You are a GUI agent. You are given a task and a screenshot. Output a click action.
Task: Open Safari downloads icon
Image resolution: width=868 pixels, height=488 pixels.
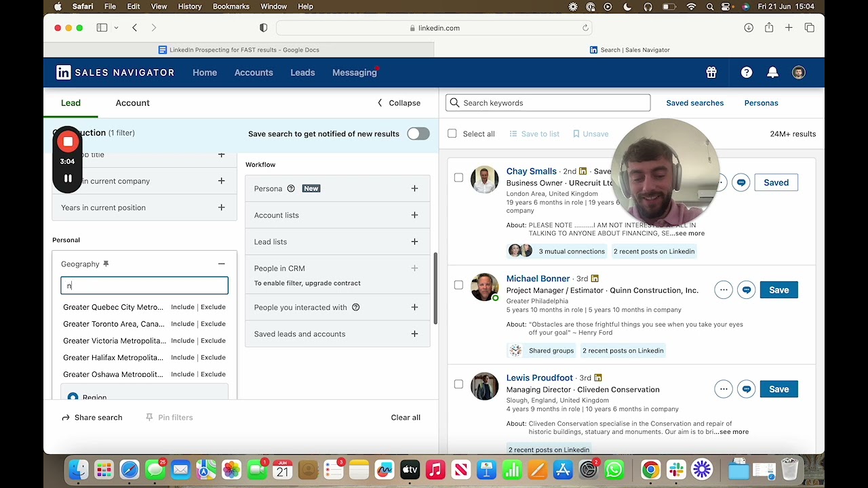(749, 28)
